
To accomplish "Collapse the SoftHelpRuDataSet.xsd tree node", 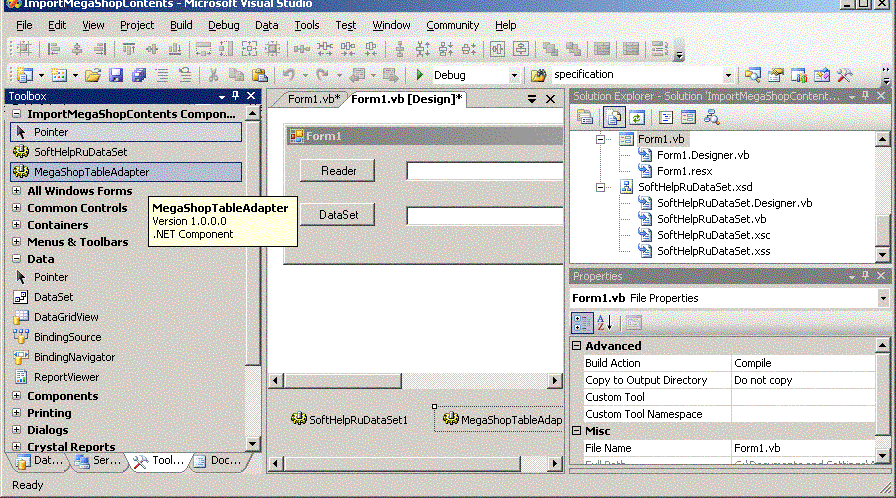I will [x=600, y=187].
